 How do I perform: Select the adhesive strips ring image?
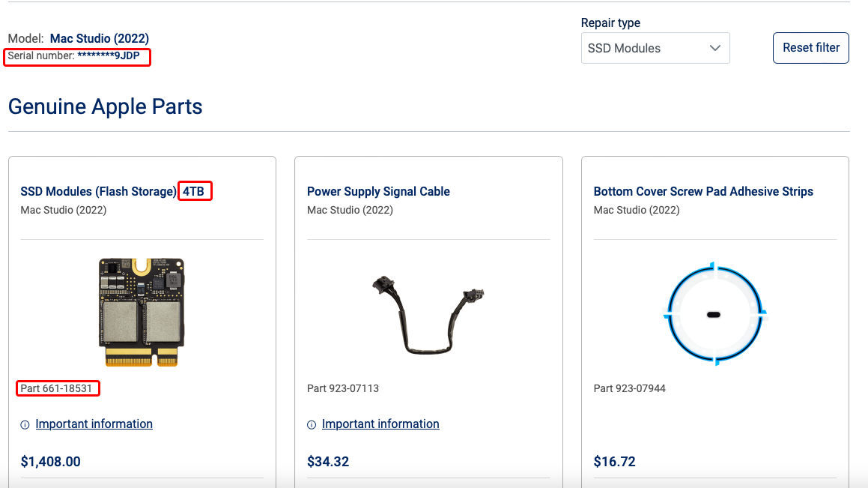[x=714, y=313]
